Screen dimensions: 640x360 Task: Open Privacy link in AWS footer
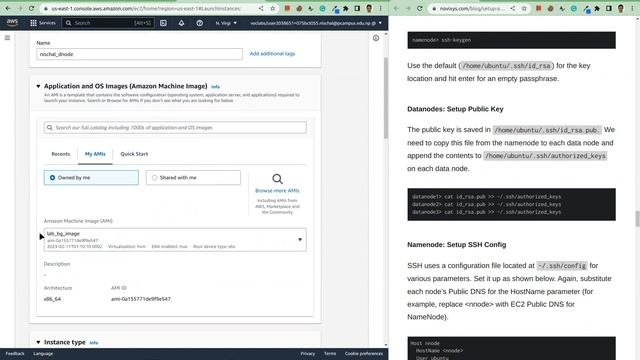(x=308, y=353)
